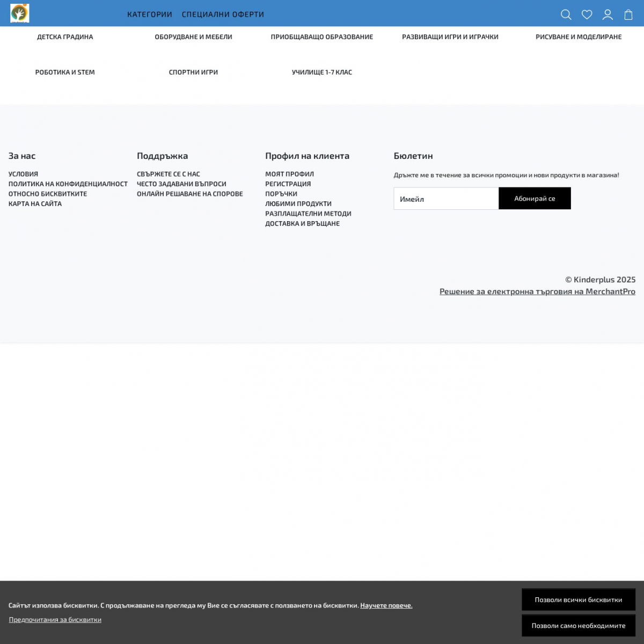The image size is (644, 644).
Task: Open the СПЕЦИАЛНИ ОФЕРТИ menu item
Action: 223,14
